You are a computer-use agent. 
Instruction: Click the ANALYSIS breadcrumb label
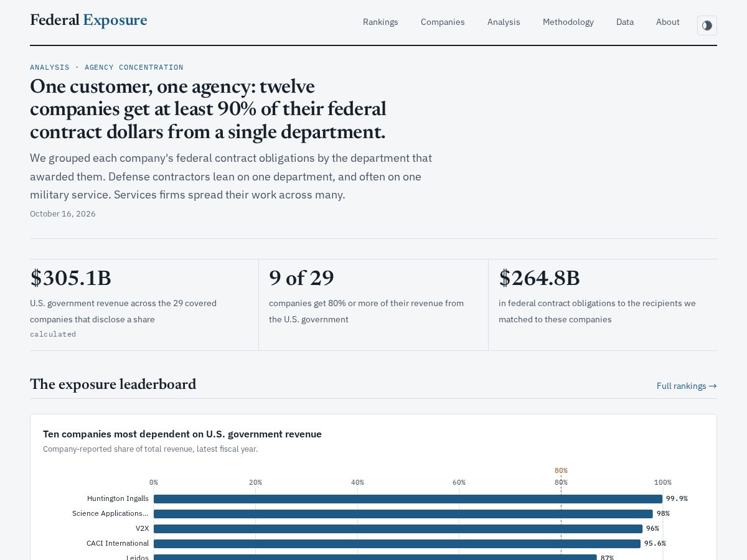point(50,67)
